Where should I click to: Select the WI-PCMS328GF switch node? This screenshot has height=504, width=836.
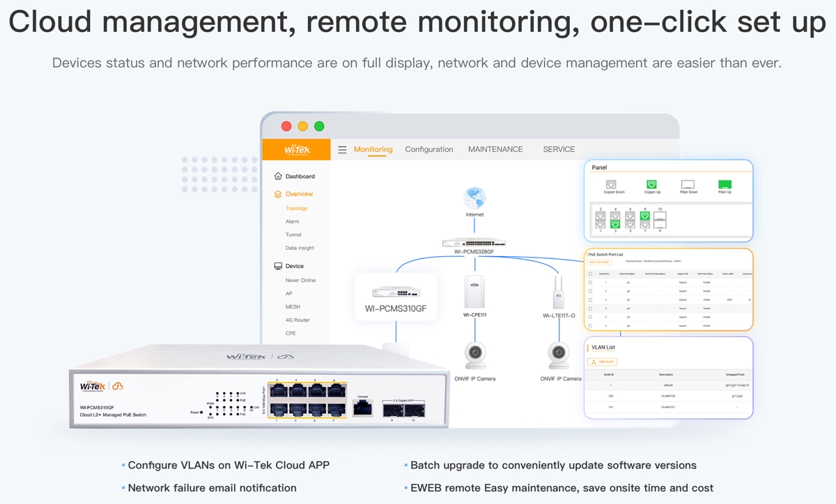pyautogui.click(x=474, y=243)
